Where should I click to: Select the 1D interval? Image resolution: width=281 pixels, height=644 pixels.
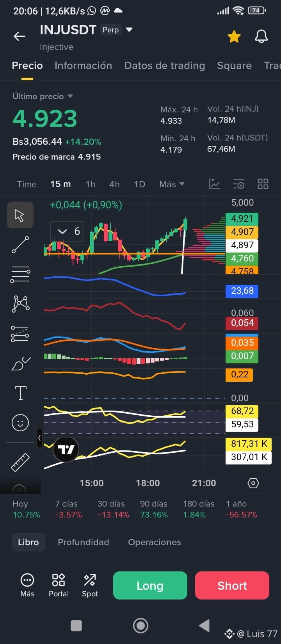pyautogui.click(x=139, y=184)
